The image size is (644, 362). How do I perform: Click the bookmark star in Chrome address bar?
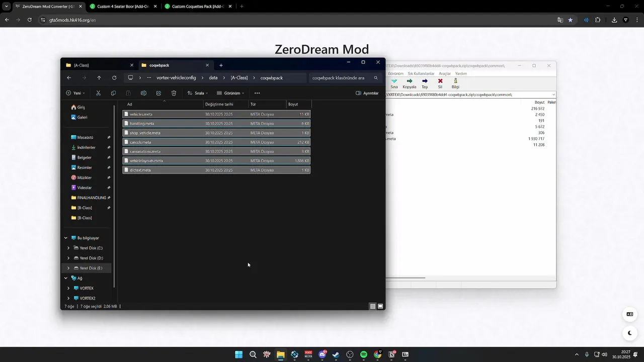click(570, 20)
